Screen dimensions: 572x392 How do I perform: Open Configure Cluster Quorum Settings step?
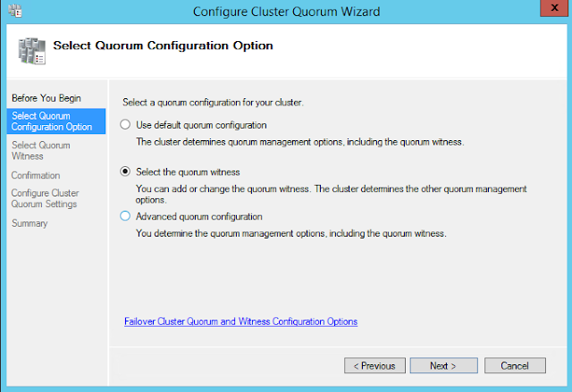point(45,198)
